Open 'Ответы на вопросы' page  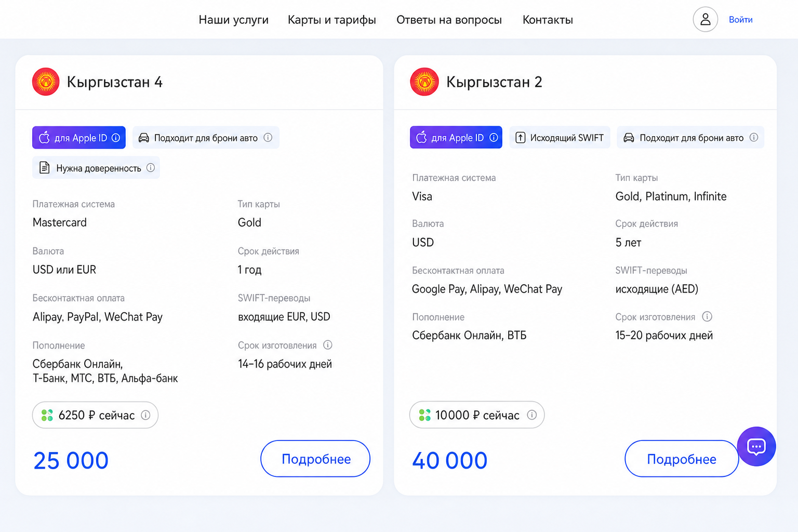449,20
